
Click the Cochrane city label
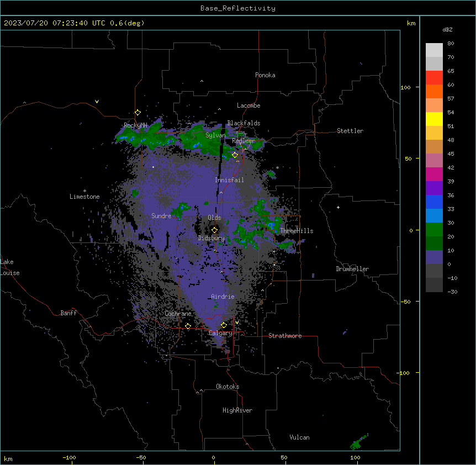[x=178, y=314]
